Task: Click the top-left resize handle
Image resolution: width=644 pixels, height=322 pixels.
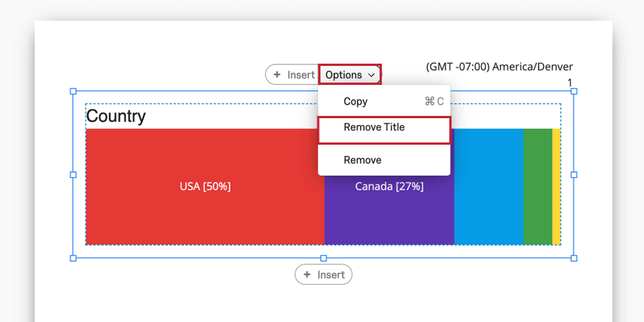Action: (x=73, y=91)
